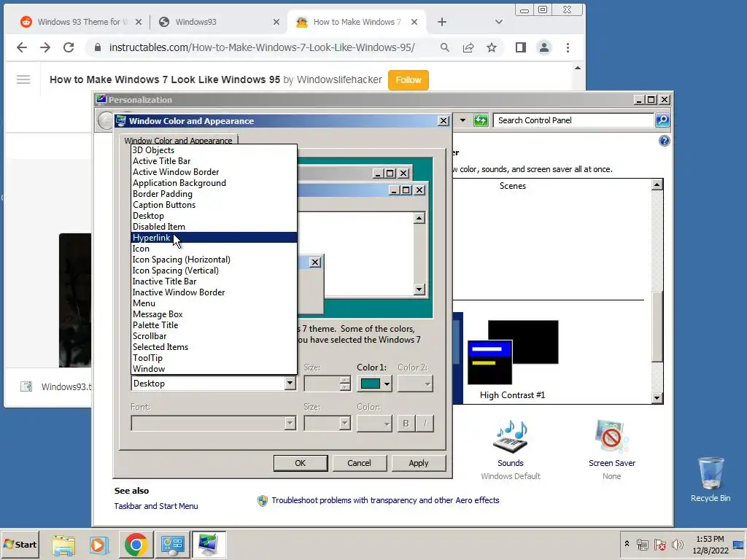This screenshot has width=747, height=560.
Task: Focus the Search Control Panel field
Action: [x=573, y=120]
